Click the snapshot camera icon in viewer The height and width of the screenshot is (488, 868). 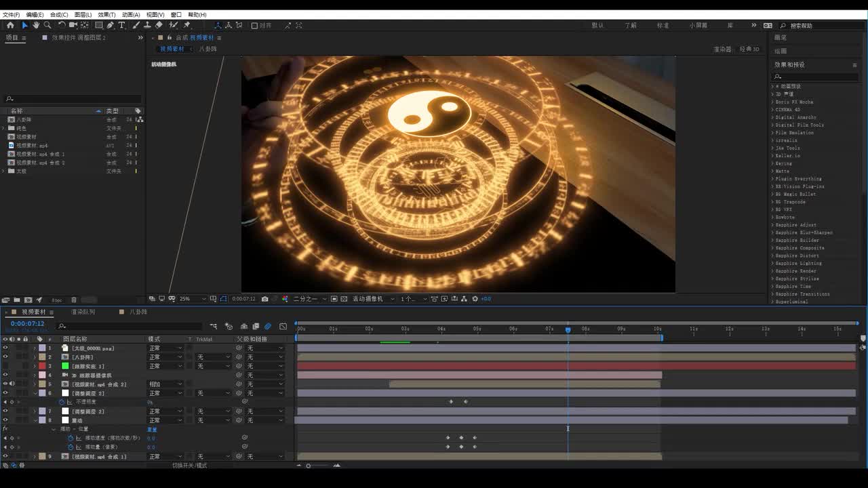coord(264,299)
